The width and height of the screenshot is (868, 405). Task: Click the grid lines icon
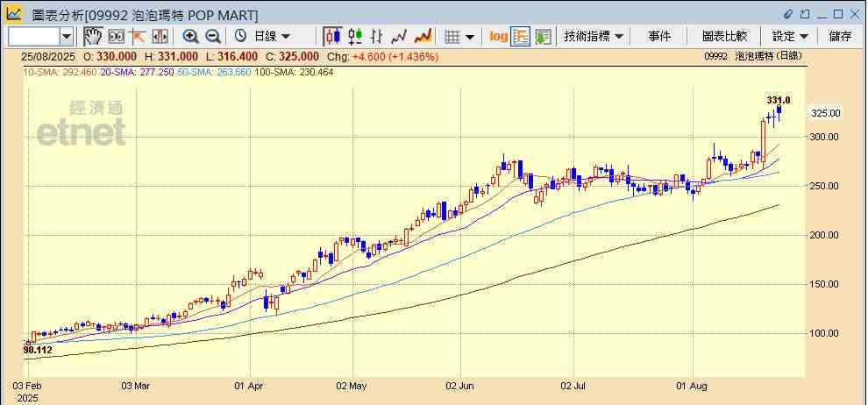coord(452,37)
